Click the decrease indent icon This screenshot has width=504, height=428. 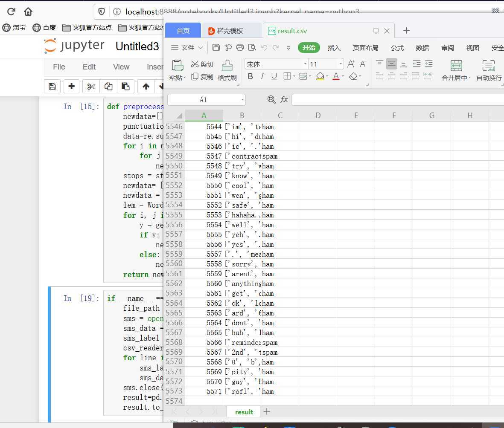click(417, 64)
